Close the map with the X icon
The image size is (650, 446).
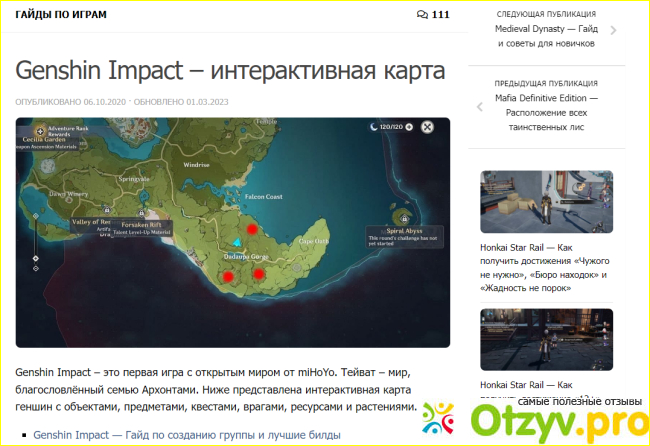(427, 127)
